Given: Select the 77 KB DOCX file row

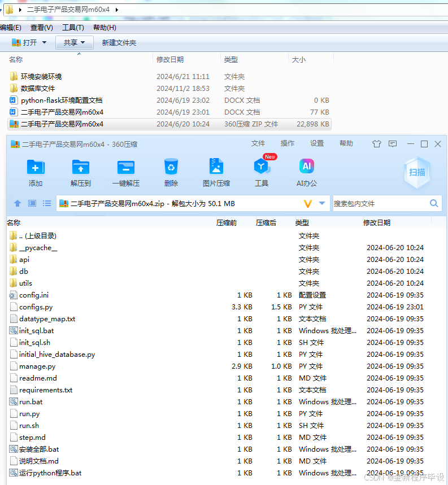Looking at the screenshot, I should (169, 112).
